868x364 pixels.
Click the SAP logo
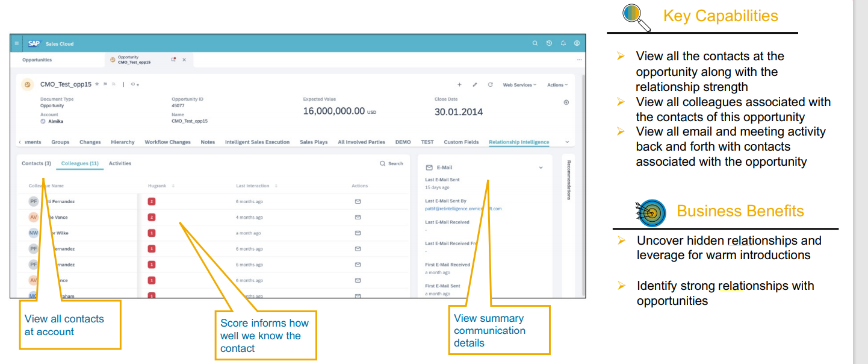[34, 43]
